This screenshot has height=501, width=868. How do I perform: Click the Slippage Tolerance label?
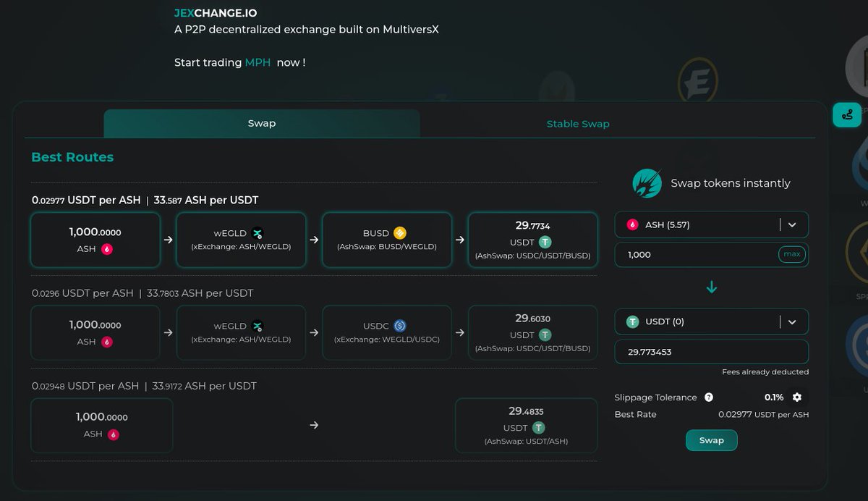[656, 397]
